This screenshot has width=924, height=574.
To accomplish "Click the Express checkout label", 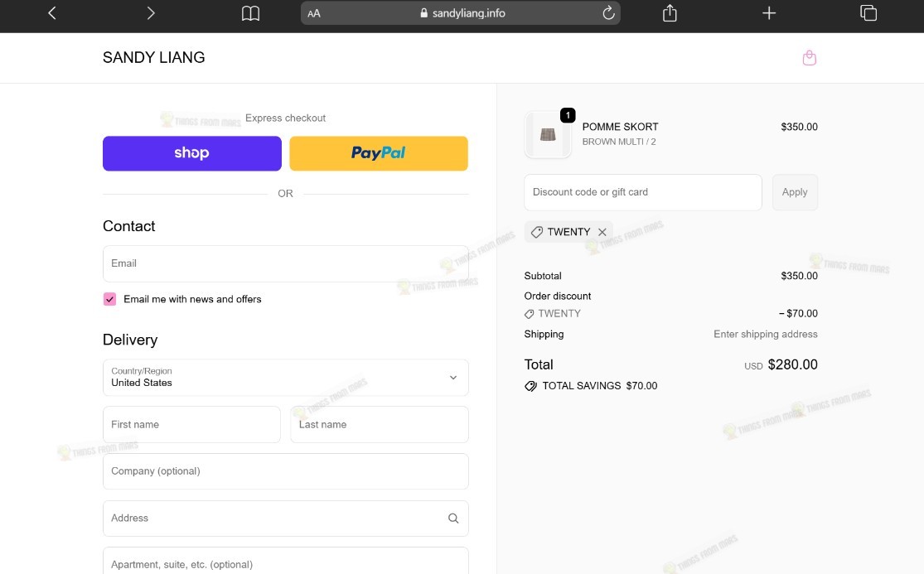I will [285, 118].
